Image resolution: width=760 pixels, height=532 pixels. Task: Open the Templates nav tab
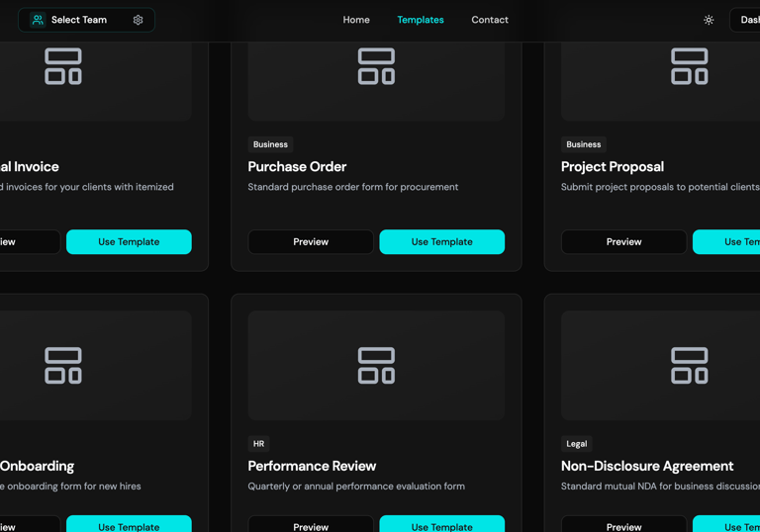[421, 20]
